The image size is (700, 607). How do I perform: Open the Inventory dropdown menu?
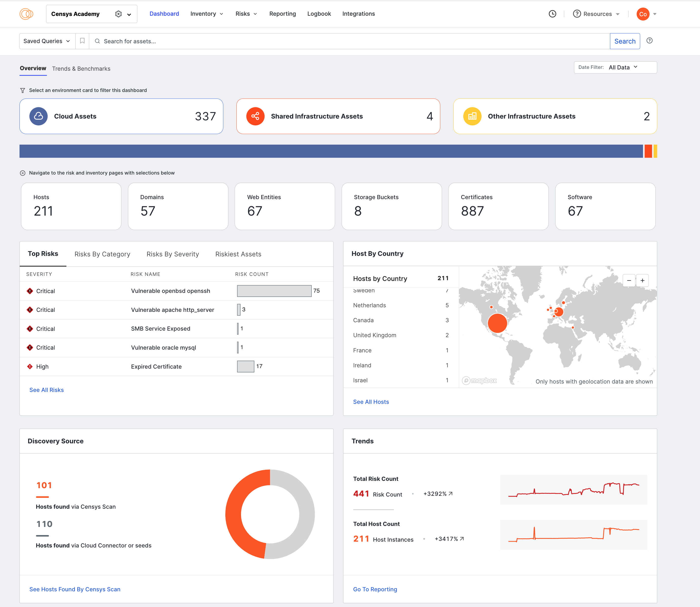click(207, 14)
